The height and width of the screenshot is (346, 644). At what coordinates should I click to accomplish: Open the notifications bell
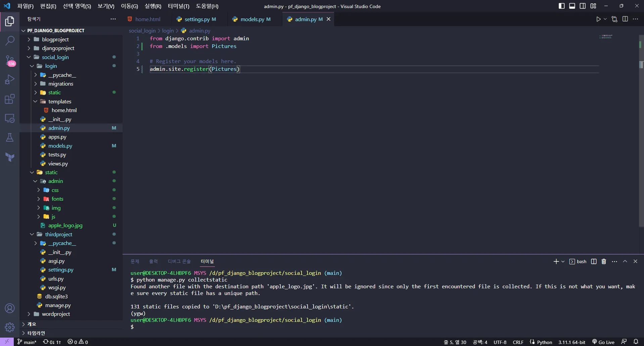(x=636, y=342)
